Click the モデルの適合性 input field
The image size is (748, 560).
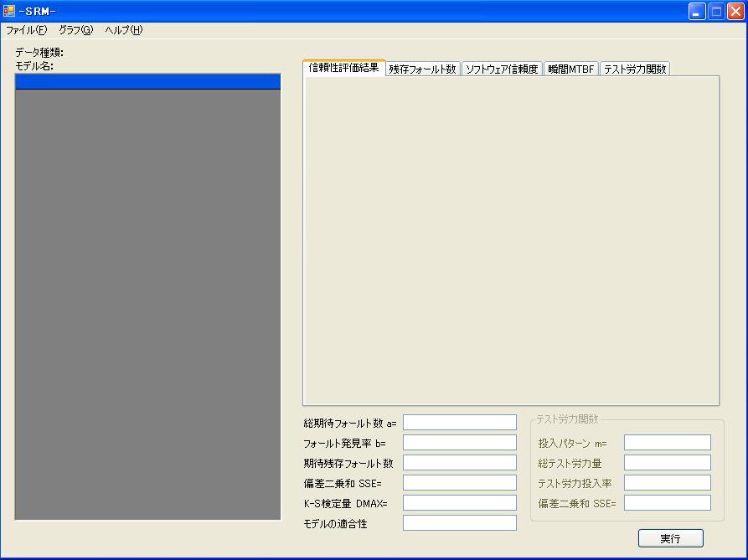(460, 522)
